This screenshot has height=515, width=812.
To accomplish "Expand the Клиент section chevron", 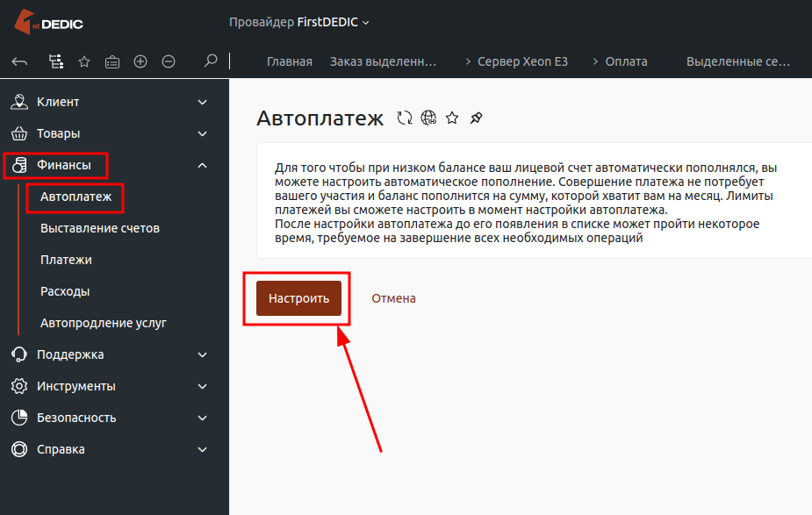I will point(203,103).
